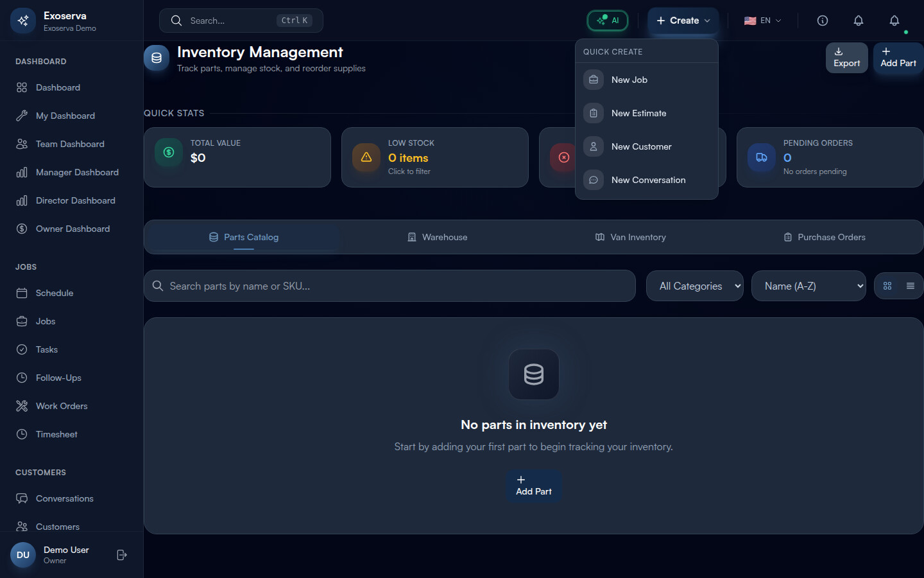Click the Timesheet clock icon

point(22,434)
